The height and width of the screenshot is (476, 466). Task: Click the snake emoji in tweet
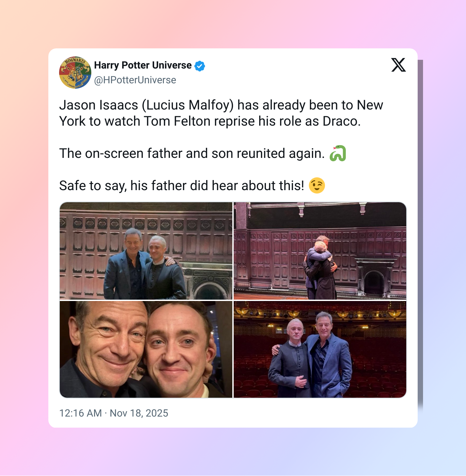tap(338, 154)
